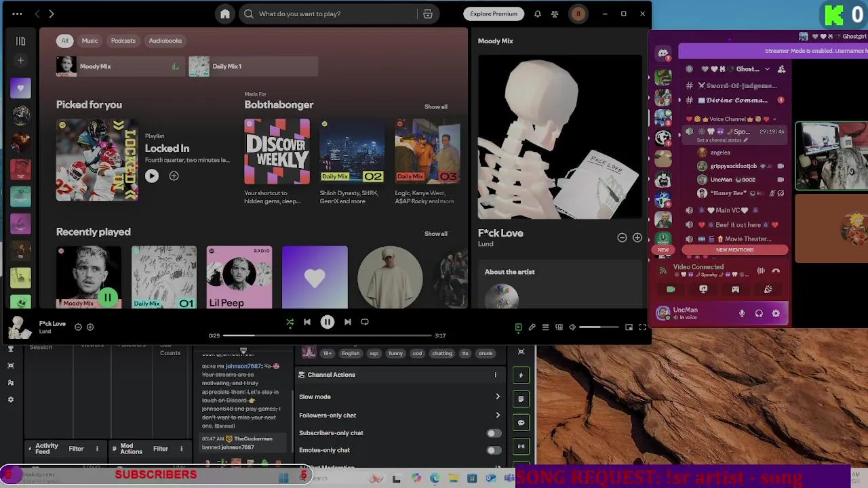This screenshot has width=868, height=488.
Task: Click Show all beside Bobthabonger
Action: pos(436,107)
